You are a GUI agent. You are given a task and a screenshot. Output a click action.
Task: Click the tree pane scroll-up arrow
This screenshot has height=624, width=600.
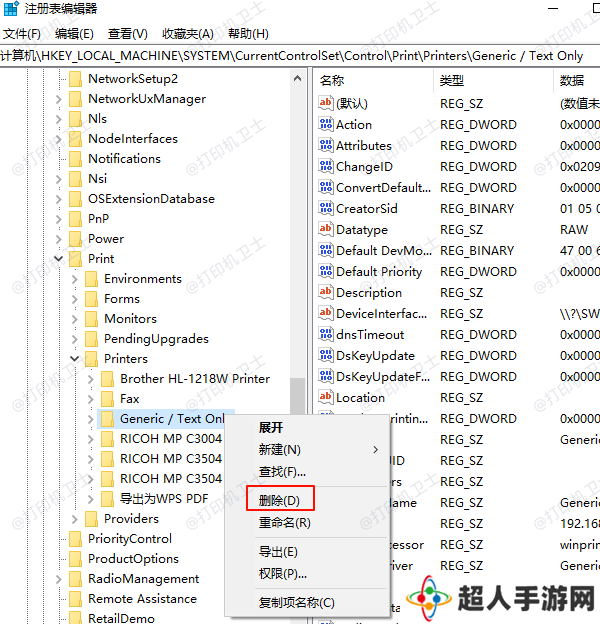[298, 78]
